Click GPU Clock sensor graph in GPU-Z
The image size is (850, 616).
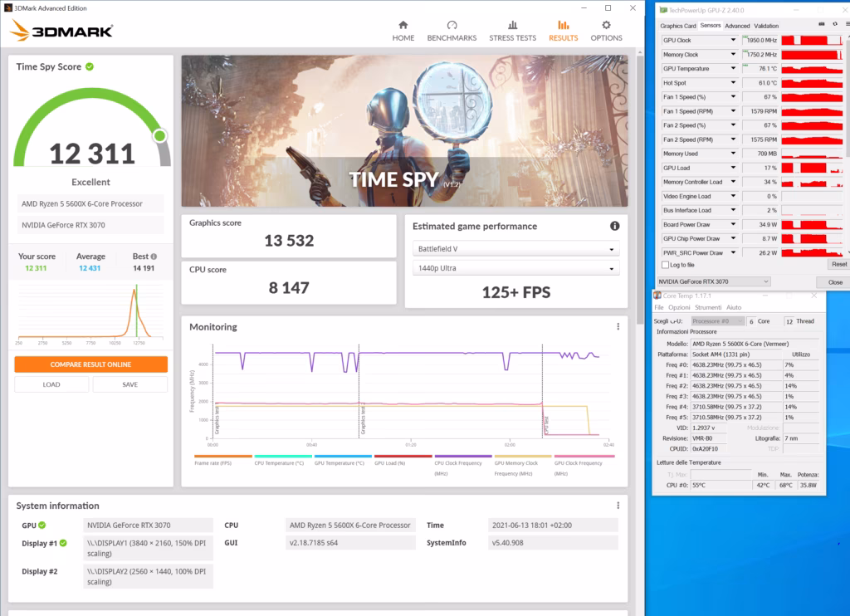812,40
